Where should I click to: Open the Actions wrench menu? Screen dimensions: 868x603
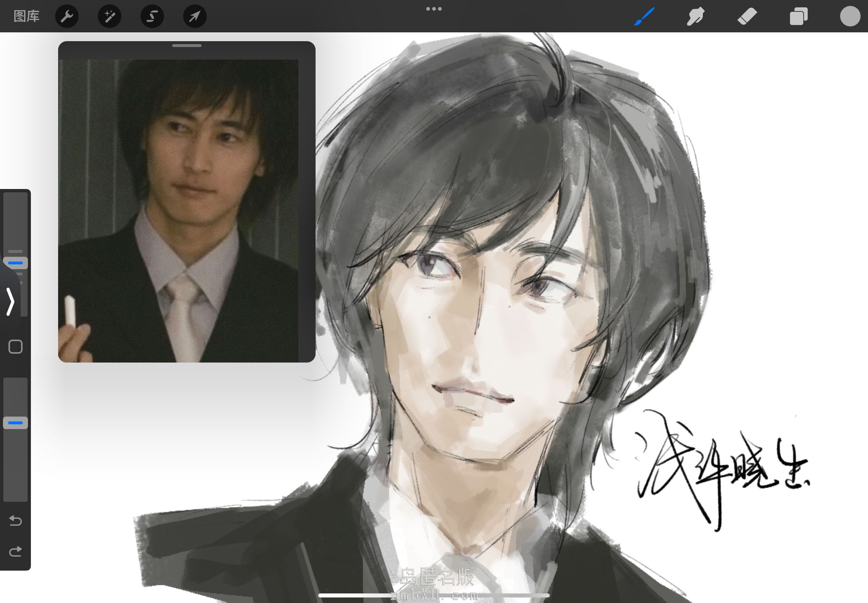(67, 16)
